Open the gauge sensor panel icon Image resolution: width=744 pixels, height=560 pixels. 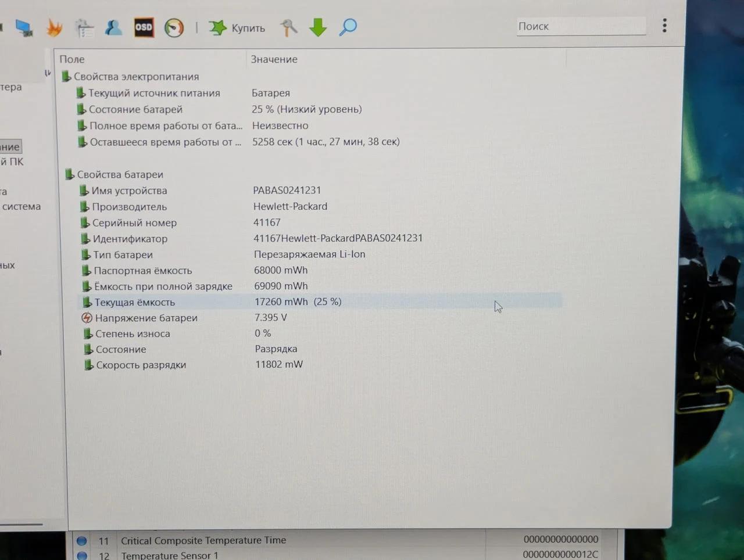174,27
